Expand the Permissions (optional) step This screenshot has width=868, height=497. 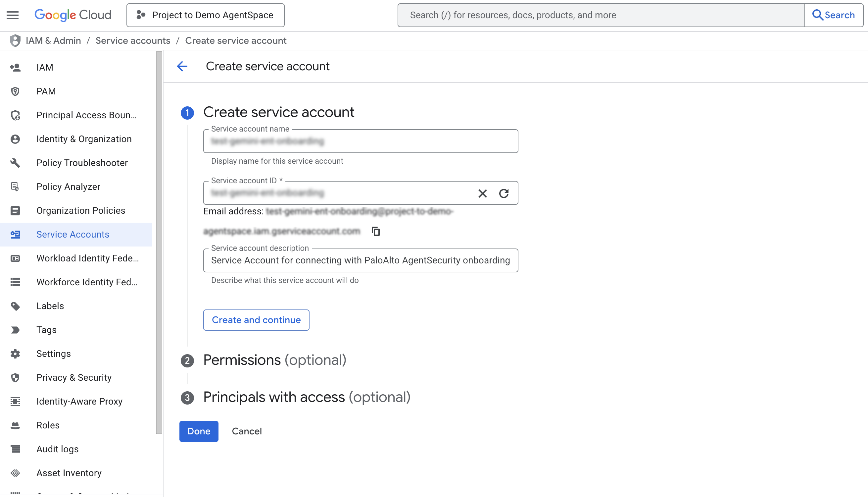[274, 360]
